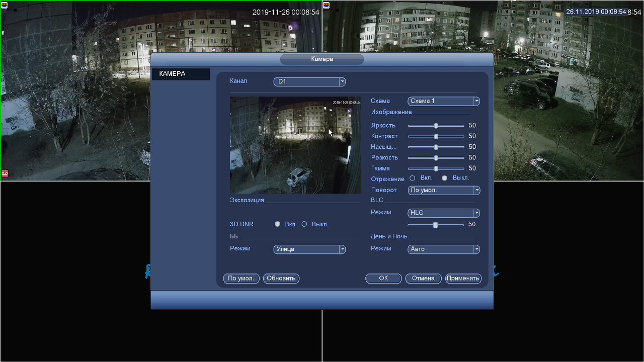
Task: Click the Схема label
Action: coord(380,101)
